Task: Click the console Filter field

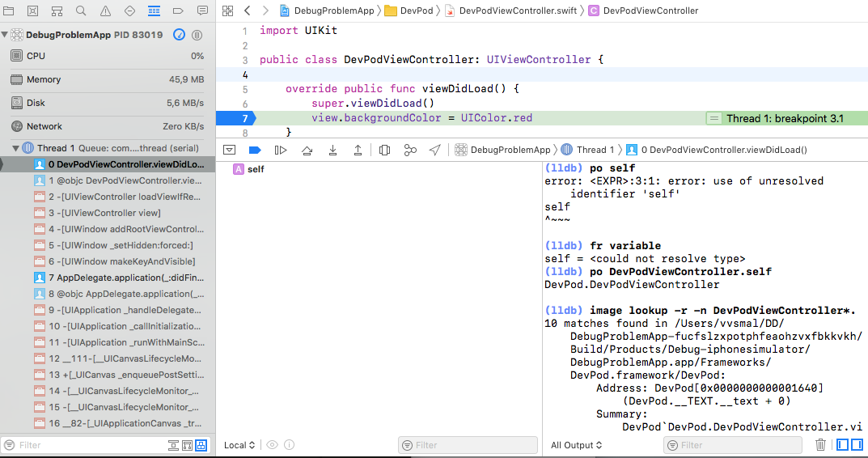Action: pyautogui.click(x=733, y=445)
